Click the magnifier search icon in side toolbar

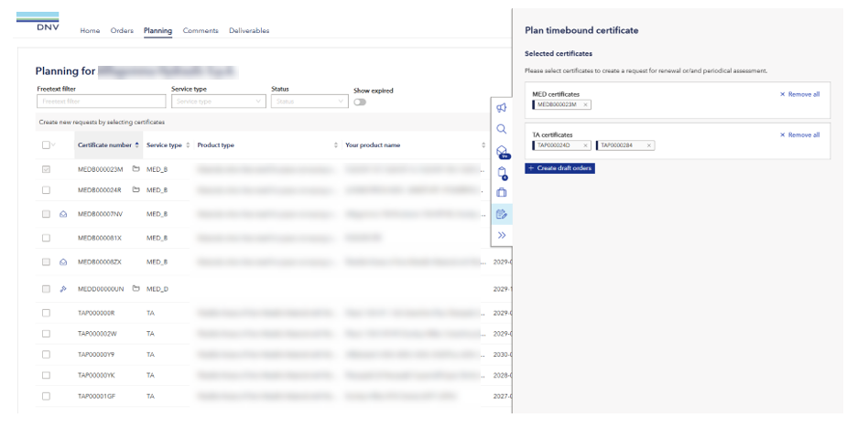click(x=501, y=129)
